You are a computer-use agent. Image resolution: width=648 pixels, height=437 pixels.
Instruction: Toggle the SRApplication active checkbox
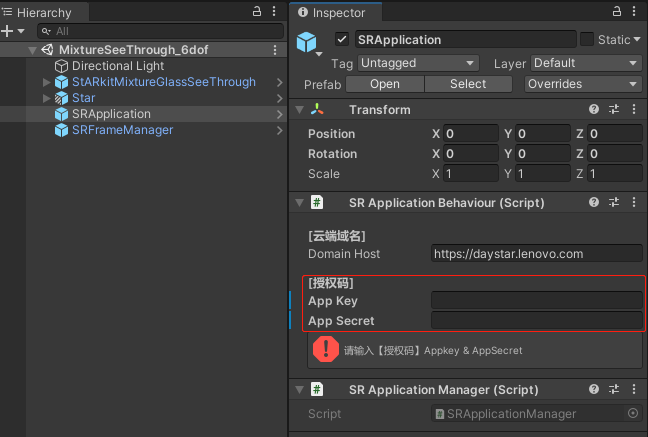pyautogui.click(x=342, y=39)
